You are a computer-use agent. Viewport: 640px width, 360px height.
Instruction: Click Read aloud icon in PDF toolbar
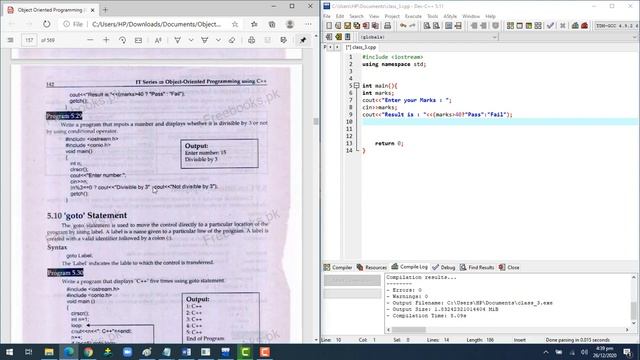[x=158, y=40]
